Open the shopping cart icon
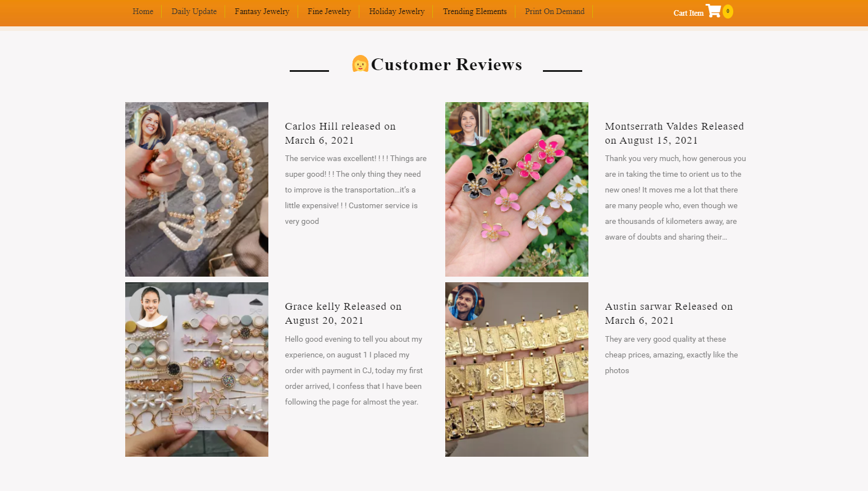Screen dimensions: 868x491 [713, 11]
